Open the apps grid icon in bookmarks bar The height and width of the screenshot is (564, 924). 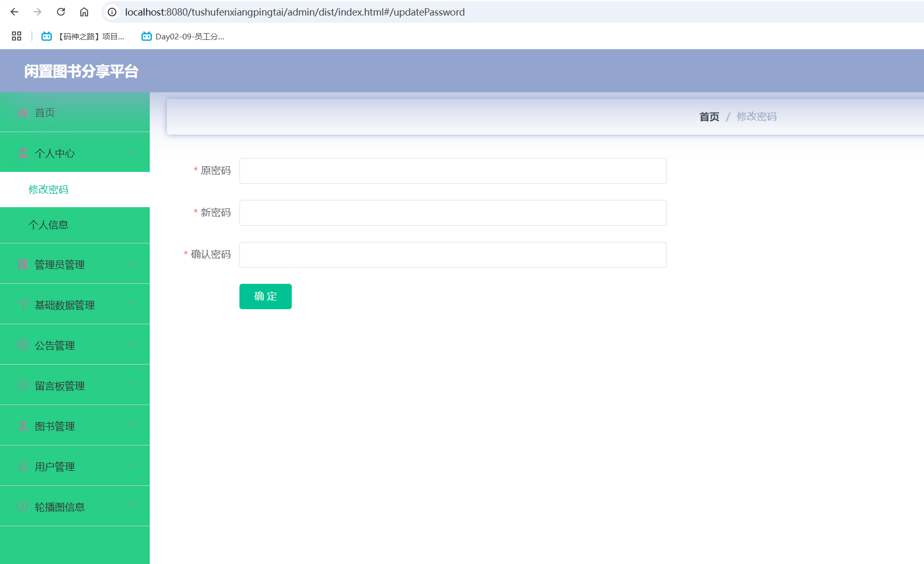[17, 36]
